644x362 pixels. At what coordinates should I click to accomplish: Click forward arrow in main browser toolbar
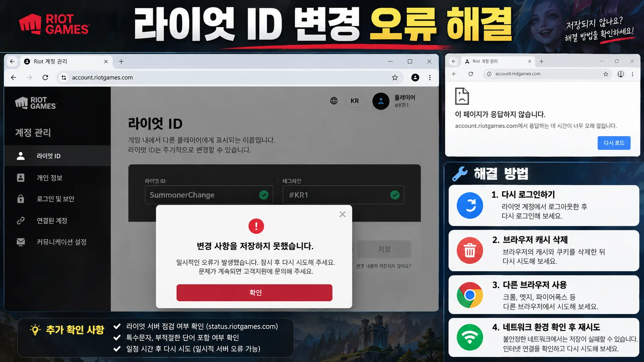[x=29, y=77]
